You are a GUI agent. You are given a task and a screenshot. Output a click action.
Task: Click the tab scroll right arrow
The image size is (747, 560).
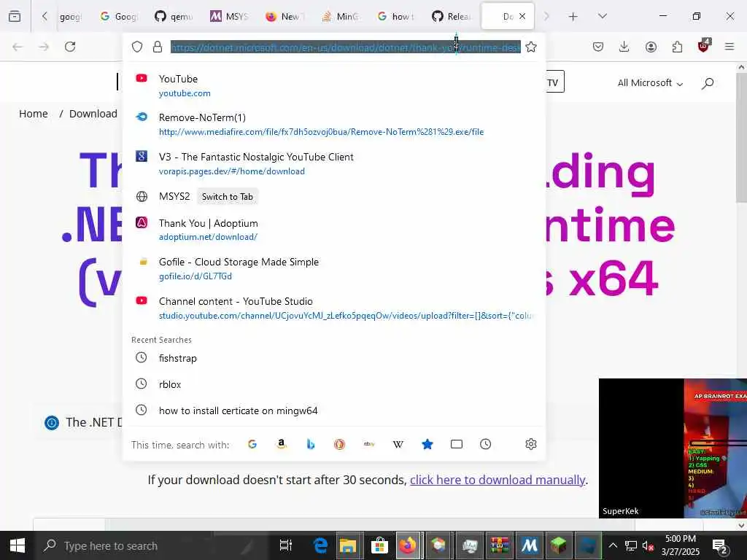point(546,16)
